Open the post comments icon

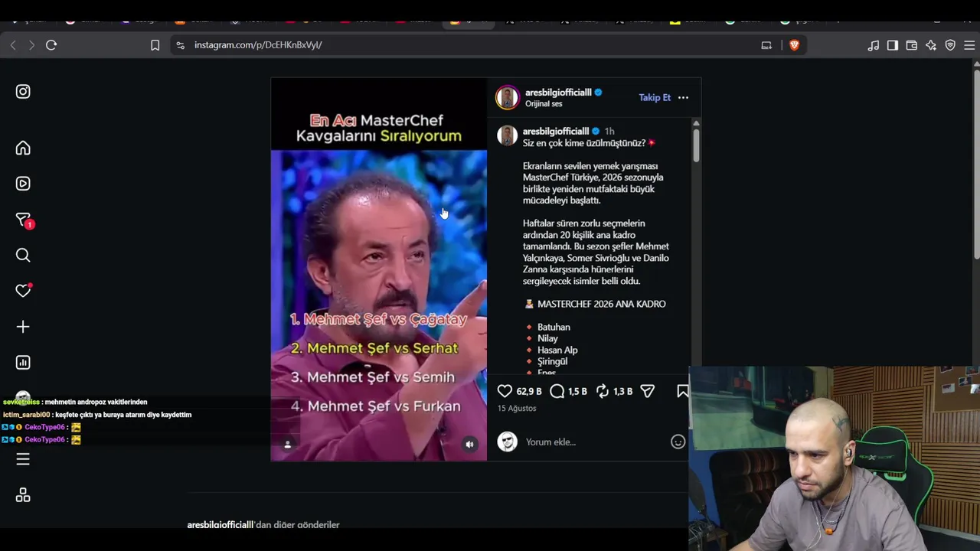[x=557, y=391]
